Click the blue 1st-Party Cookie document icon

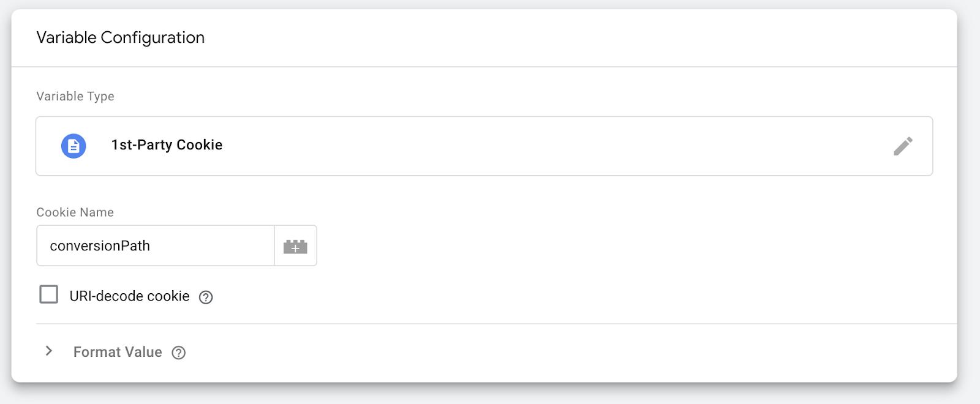[73, 146]
